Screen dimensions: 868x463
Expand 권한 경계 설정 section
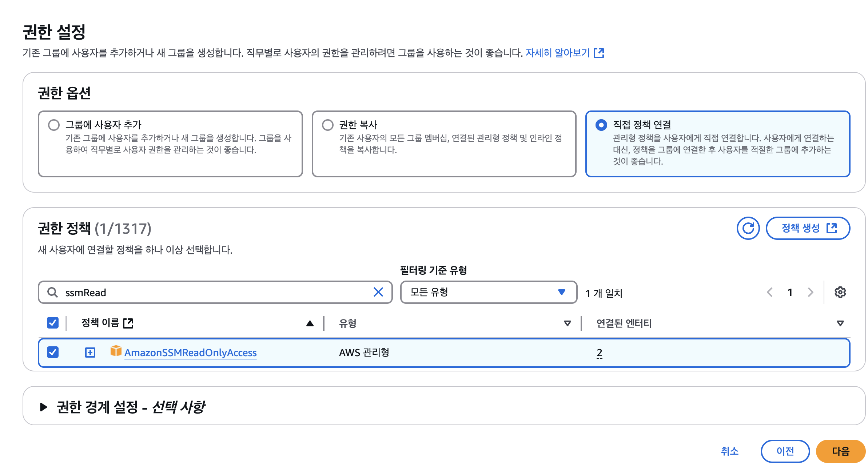pyautogui.click(x=43, y=407)
